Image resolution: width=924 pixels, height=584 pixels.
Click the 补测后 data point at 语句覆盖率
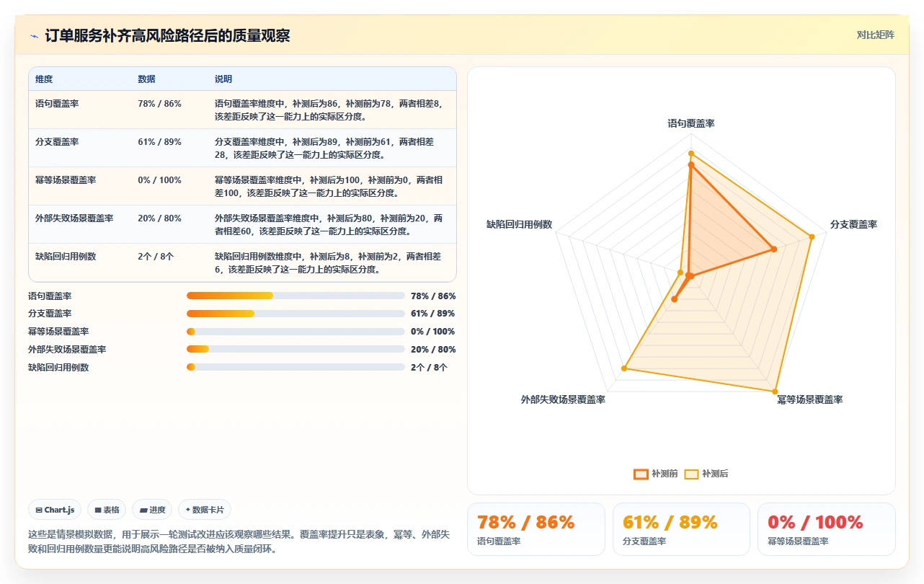pyautogui.click(x=690, y=154)
